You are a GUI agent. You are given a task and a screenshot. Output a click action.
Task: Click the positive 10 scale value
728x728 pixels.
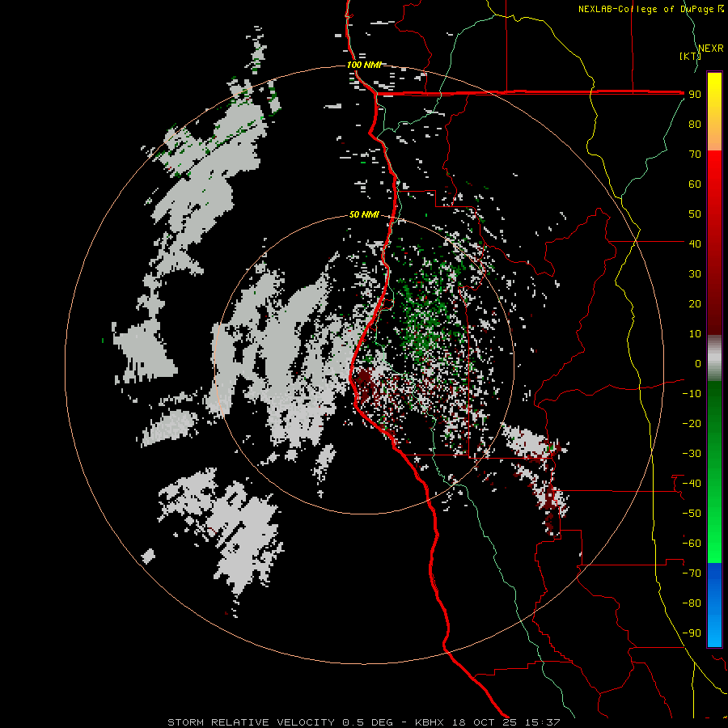[695, 334]
